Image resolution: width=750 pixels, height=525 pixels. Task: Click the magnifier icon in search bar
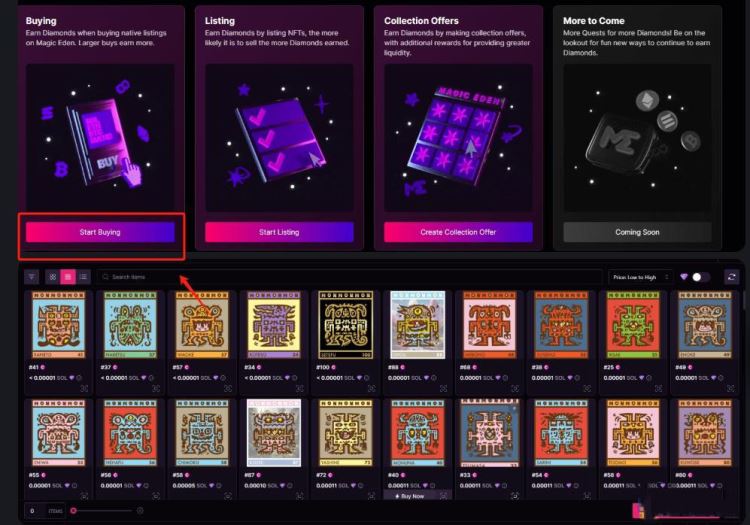[105, 277]
